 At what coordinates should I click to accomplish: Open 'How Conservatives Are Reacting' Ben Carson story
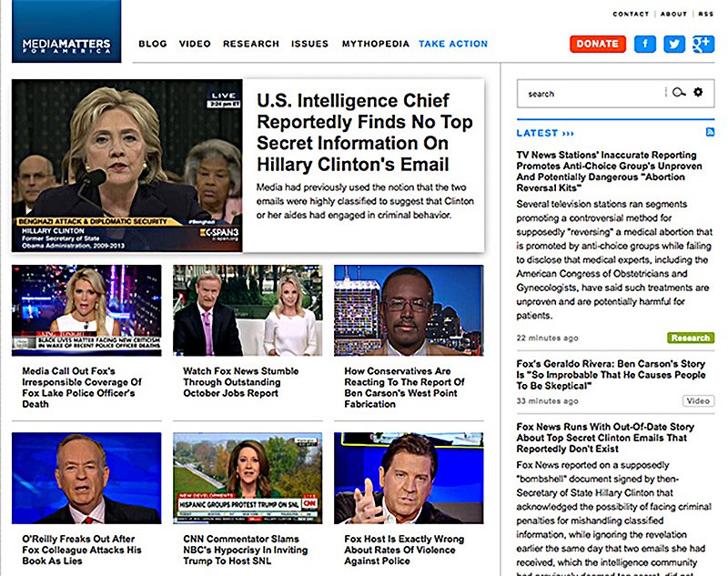coord(404,388)
